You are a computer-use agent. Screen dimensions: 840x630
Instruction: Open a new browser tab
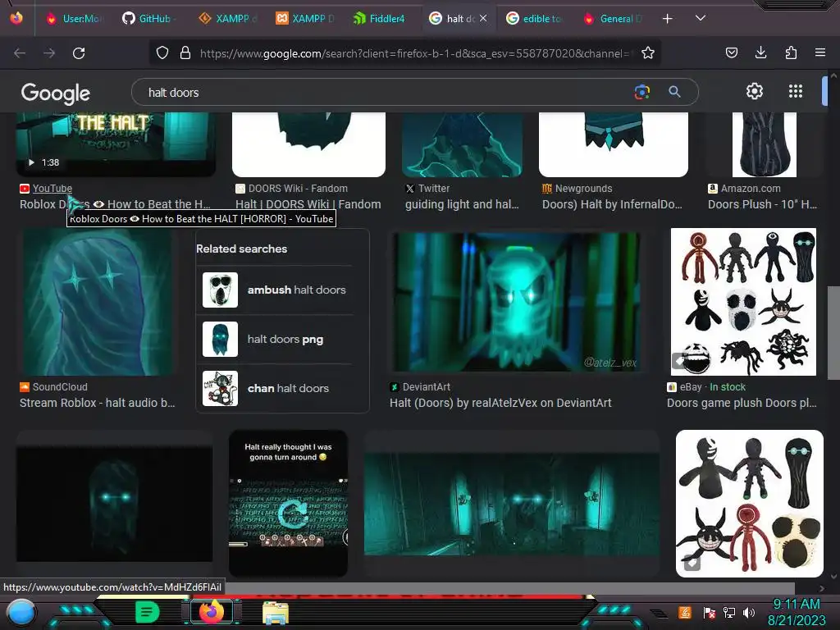pyautogui.click(x=667, y=19)
